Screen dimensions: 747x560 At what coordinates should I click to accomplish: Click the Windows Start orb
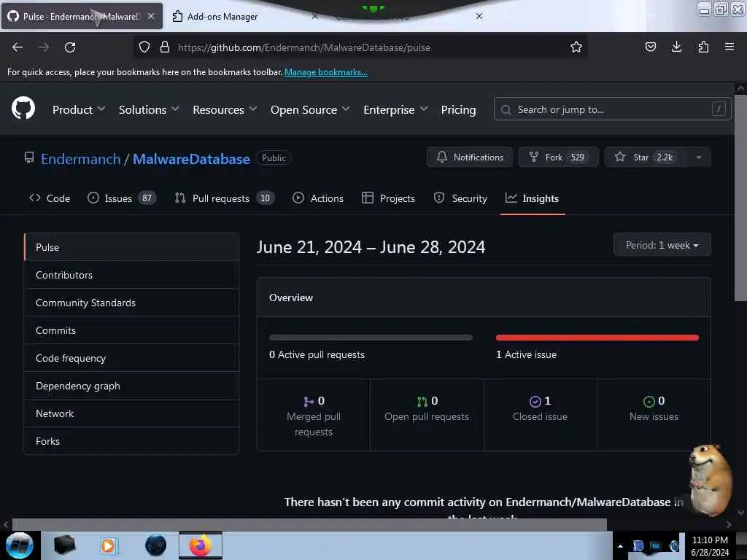tap(19, 545)
